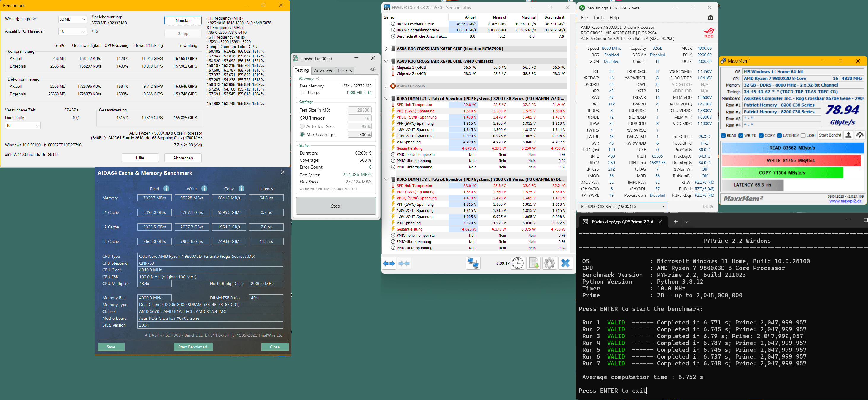The height and width of the screenshot is (400, 868).
Task: Click MaxxMem upload result icon
Action: click(848, 135)
